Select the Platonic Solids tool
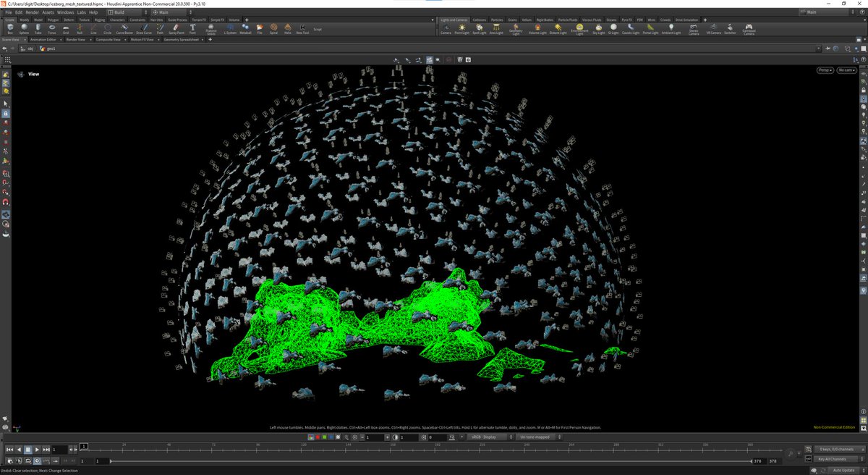The height and width of the screenshot is (475, 868). click(x=211, y=30)
